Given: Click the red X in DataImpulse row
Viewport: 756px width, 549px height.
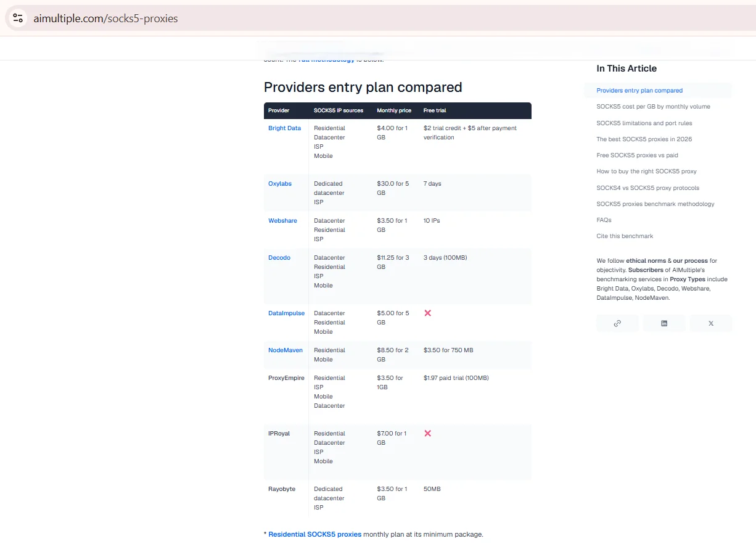Looking at the screenshot, I should [428, 313].
